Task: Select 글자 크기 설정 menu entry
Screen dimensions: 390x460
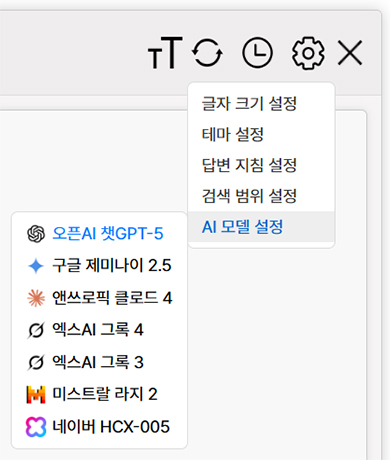Action: 261,103
